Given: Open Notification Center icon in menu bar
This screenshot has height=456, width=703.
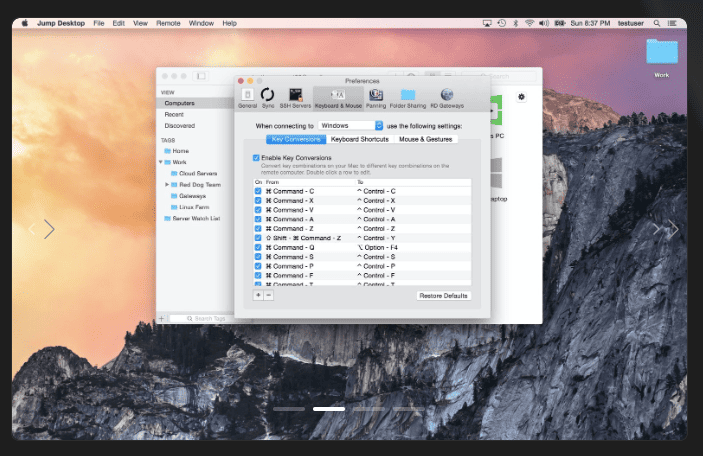Looking at the screenshot, I should pyautogui.click(x=672, y=23).
